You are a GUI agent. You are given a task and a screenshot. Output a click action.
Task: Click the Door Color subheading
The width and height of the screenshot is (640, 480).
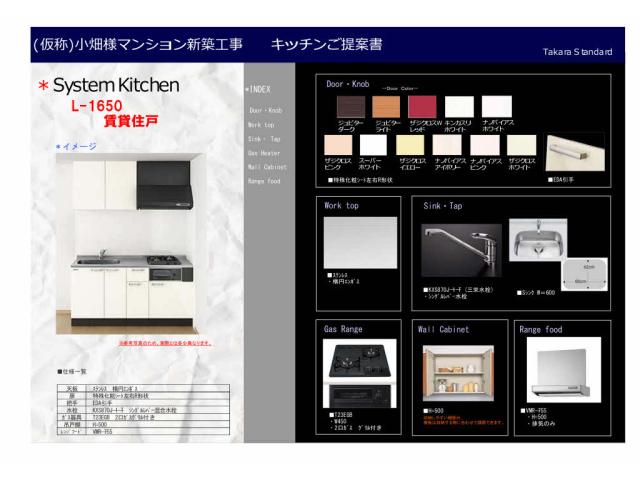[400, 88]
